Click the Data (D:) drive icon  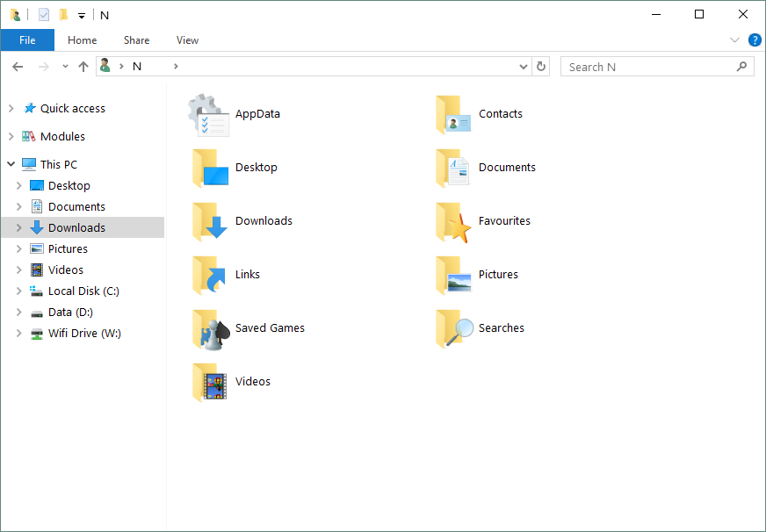click(x=37, y=313)
